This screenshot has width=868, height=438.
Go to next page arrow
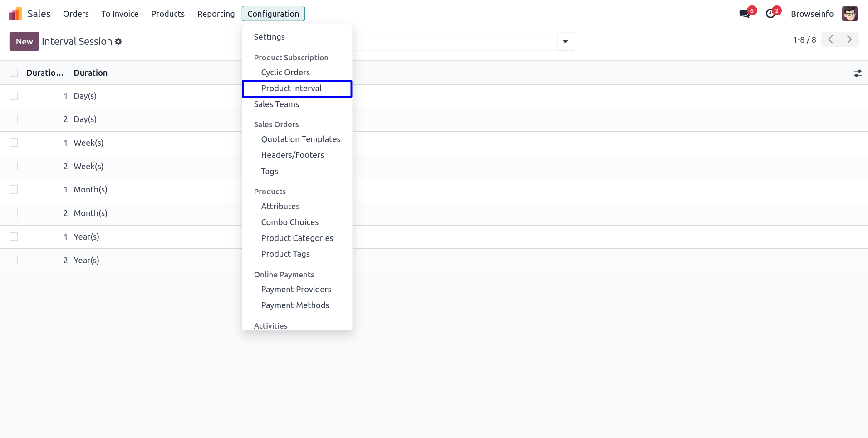pyautogui.click(x=849, y=39)
